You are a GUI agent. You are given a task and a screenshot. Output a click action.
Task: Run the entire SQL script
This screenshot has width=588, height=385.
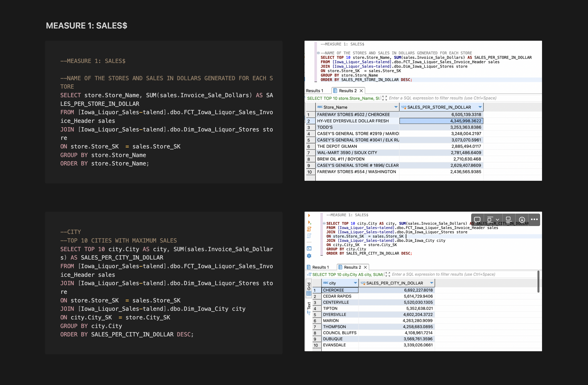point(309,229)
